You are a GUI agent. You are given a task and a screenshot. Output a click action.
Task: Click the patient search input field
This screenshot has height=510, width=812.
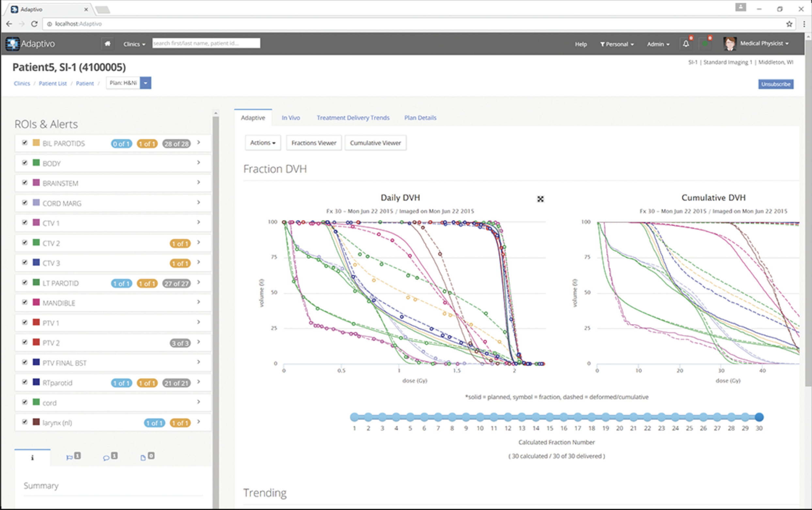point(206,43)
